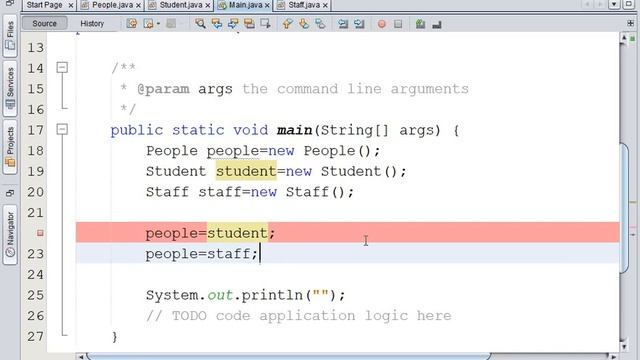Click line number 23 in gutter
The width and height of the screenshot is (640, 360).
pyautogui.click(x=36, y=254)
